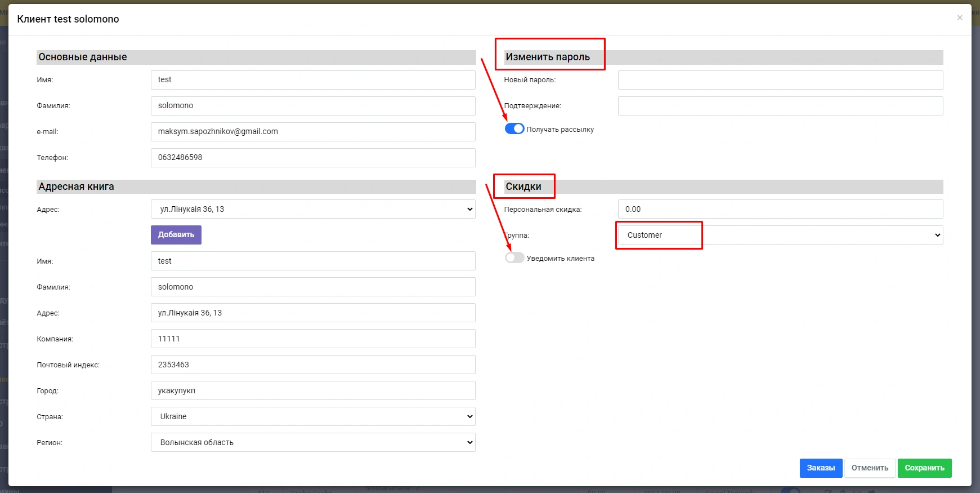Disable the Получать рассылку toggle
The height and width of the screenshot is (493, 980).
pos(514,129)
